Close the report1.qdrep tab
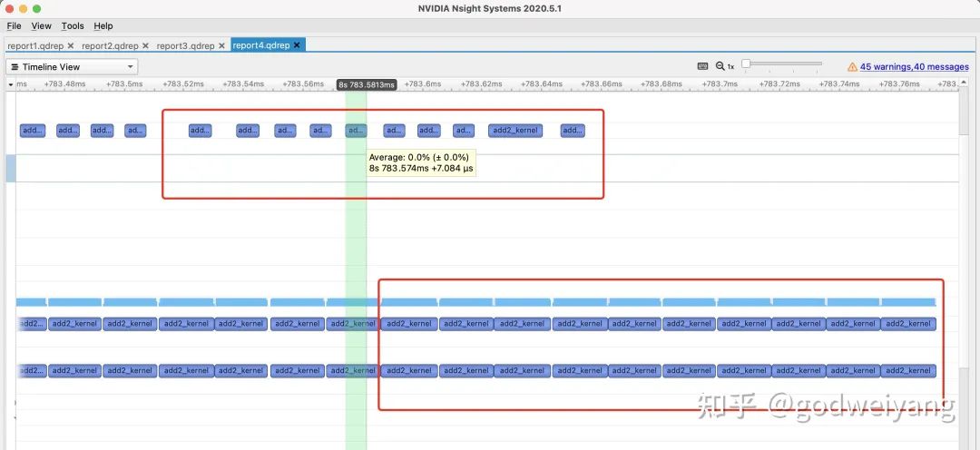The image size is (980, 450). coord(71,45)
